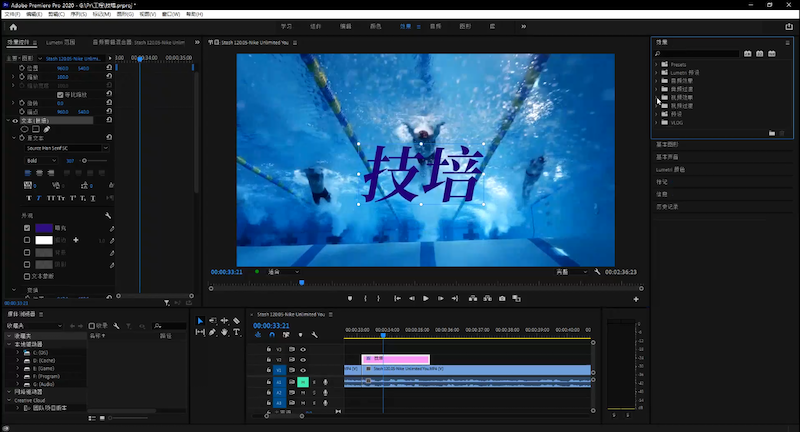Click the home icon at top left

13,27
